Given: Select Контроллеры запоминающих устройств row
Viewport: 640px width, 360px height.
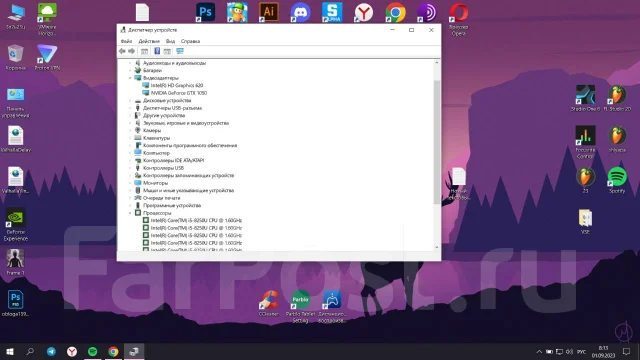Looking at the screenshot, I should click(188, 176).
